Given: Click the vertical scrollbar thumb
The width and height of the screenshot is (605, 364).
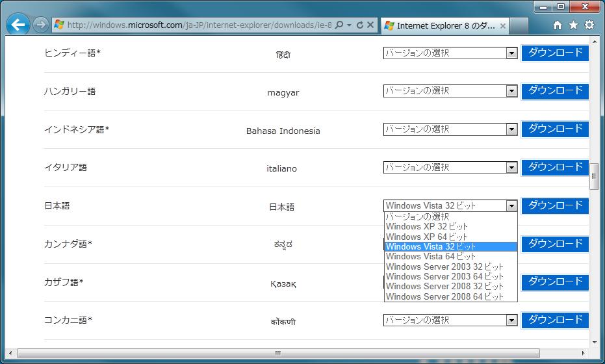Looking at the screenshot, I should pyautogui.click(x=594, y=176).
